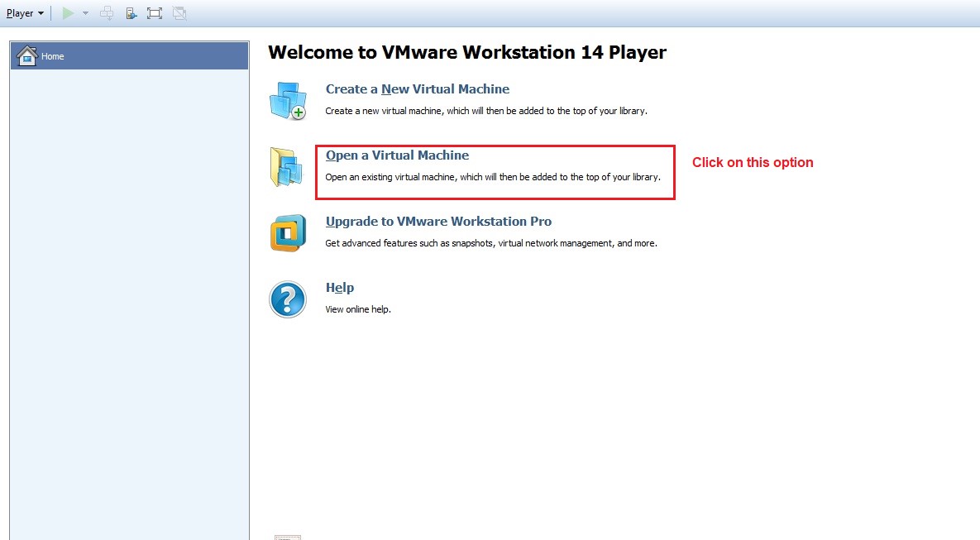Viewport: 980px width, 540px height.
Task: Enter full screen mode via toolbar icon
Action: click(x=155, y=13)
